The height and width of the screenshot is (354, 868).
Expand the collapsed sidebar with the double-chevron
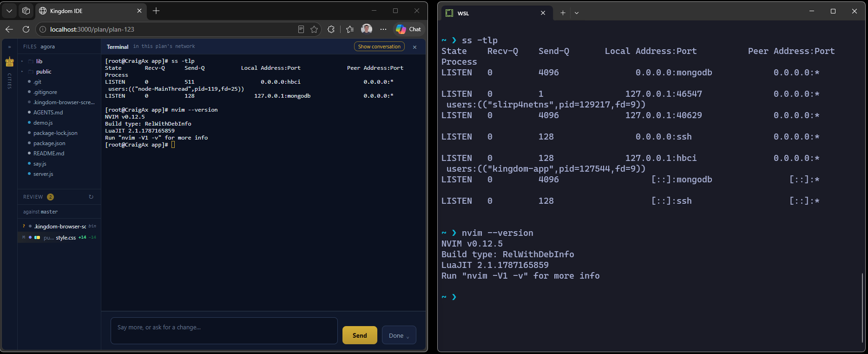9,47
